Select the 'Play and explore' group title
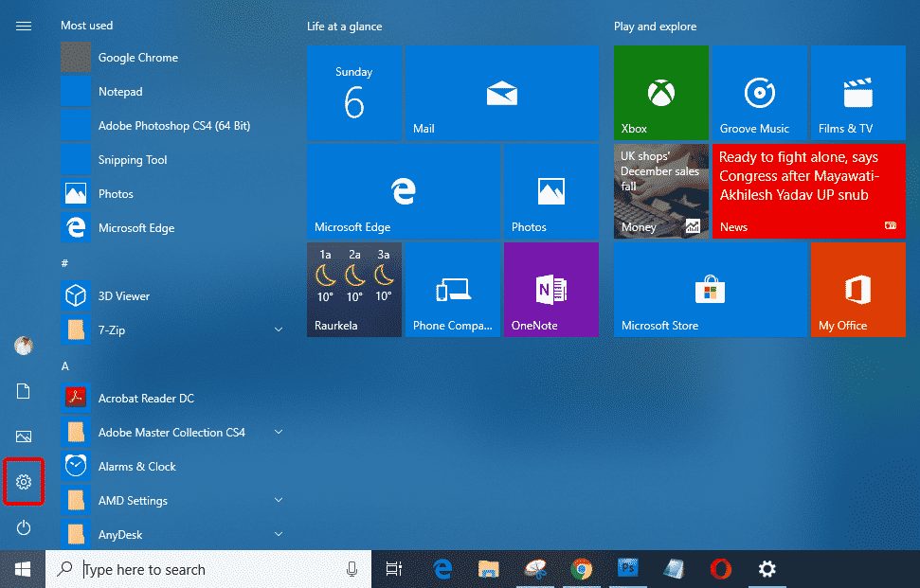Viewport: 920px width, 588px height. pos(656,27)
